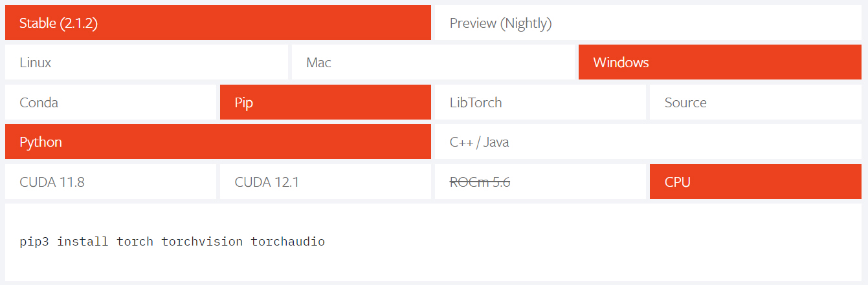The height and width of the screenshot is (285, 868).
Task: Choose the LibTorch package option
Action: click(540, 103)
